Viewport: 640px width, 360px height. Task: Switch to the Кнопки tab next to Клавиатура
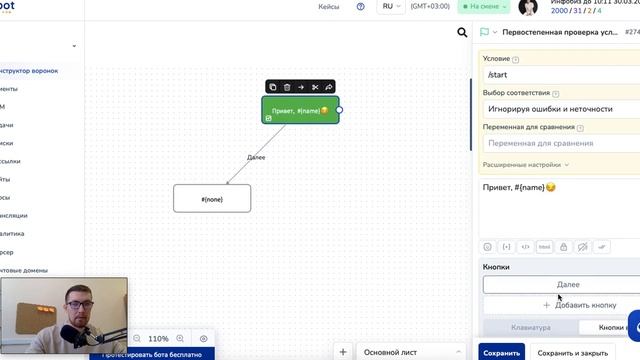tap(610, 327)
